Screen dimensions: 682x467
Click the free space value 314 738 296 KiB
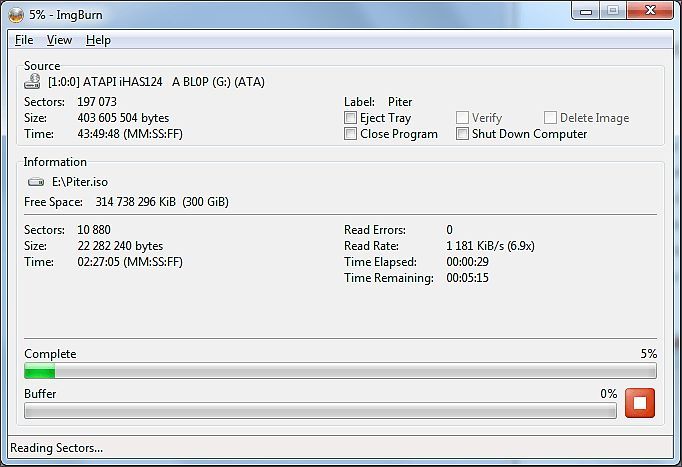(136, 202)
